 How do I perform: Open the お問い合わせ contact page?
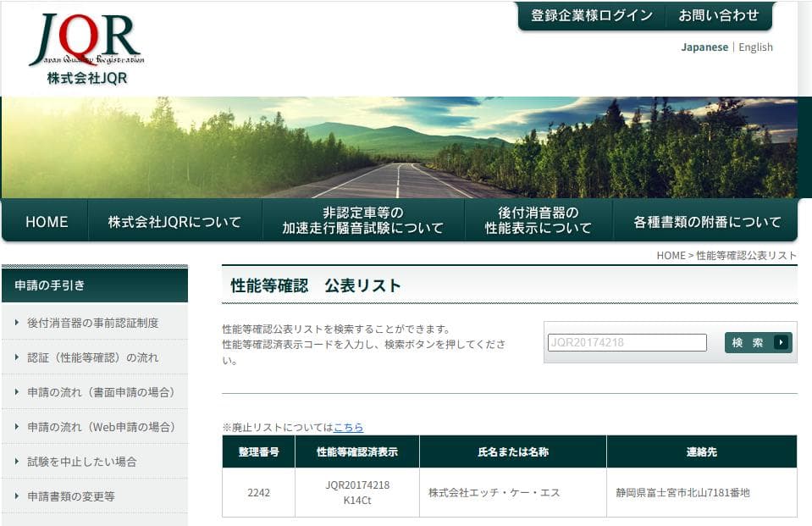point(718,15)
